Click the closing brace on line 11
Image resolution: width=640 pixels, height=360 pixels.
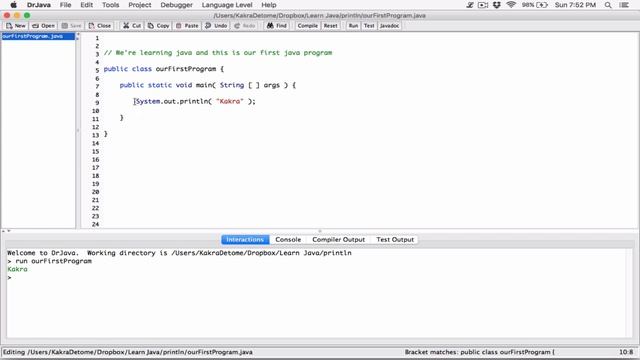(122, 118)
